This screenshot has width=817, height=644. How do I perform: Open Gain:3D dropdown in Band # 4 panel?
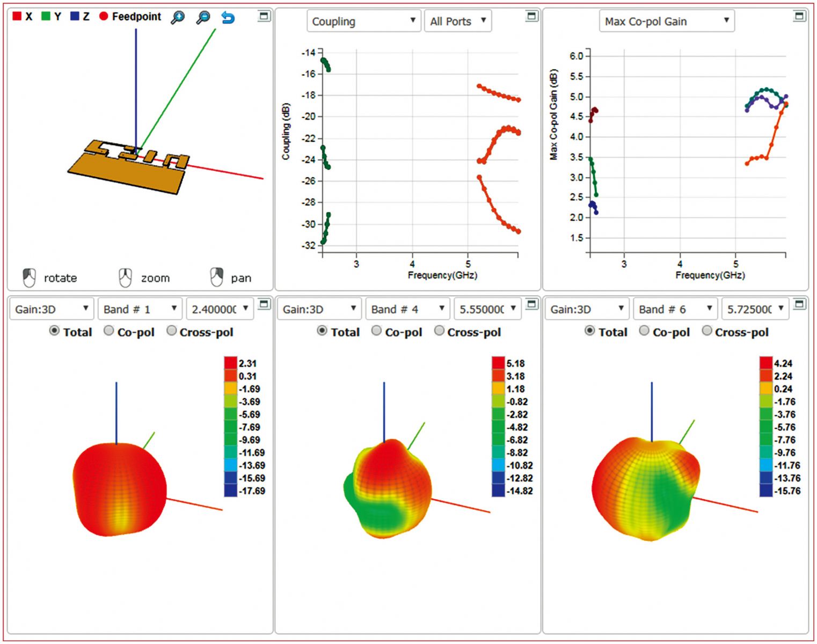coord(319,309)
